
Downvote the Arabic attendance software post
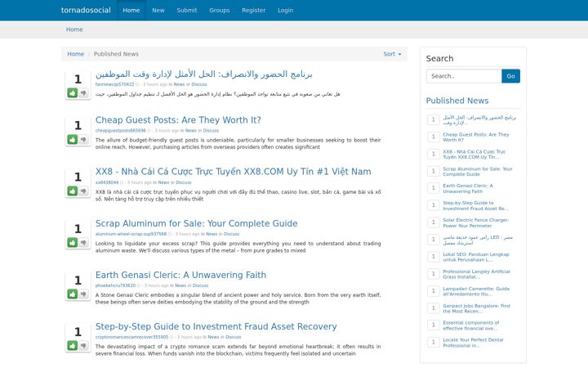coord(83,92)
